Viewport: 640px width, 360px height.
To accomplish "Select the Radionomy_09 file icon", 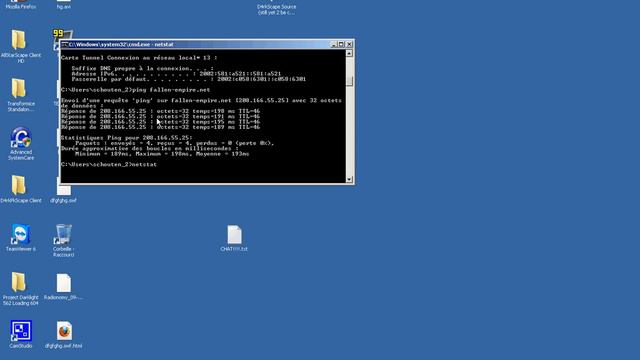I will coord(64,283).
